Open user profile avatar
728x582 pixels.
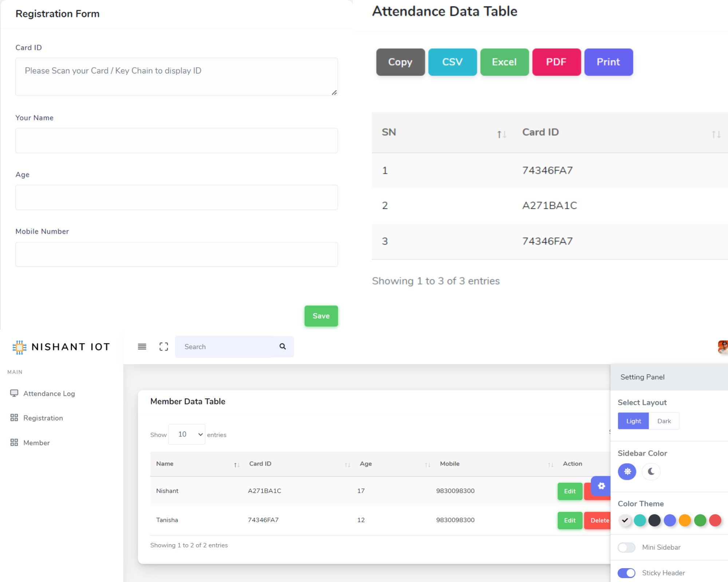tap(723, 347)
